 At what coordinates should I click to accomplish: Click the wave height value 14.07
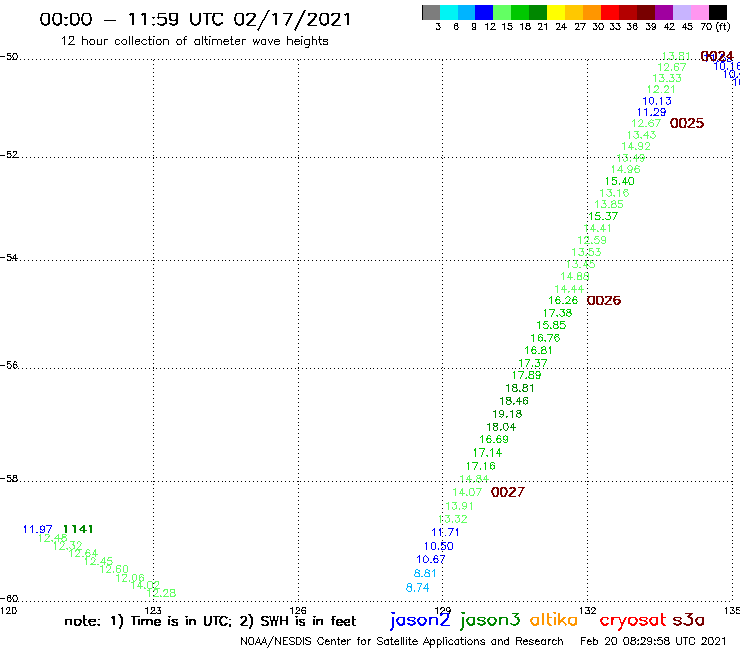click(467, 492)
